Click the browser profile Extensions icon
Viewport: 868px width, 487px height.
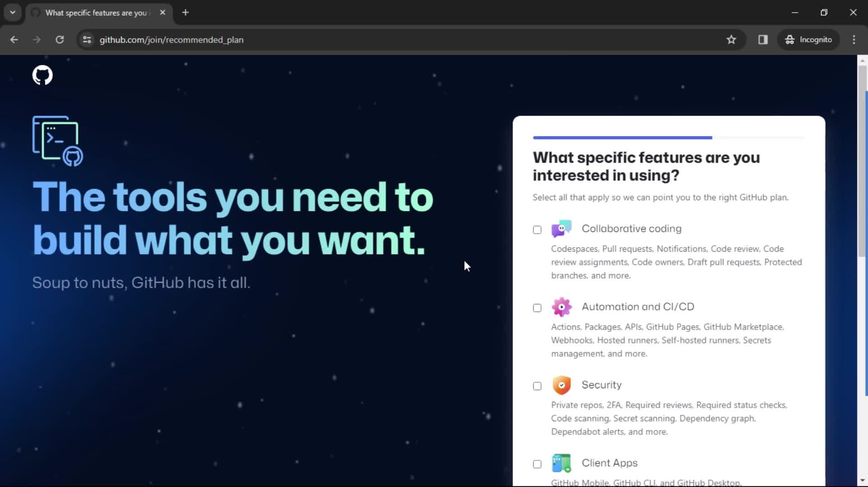point(764,39)
